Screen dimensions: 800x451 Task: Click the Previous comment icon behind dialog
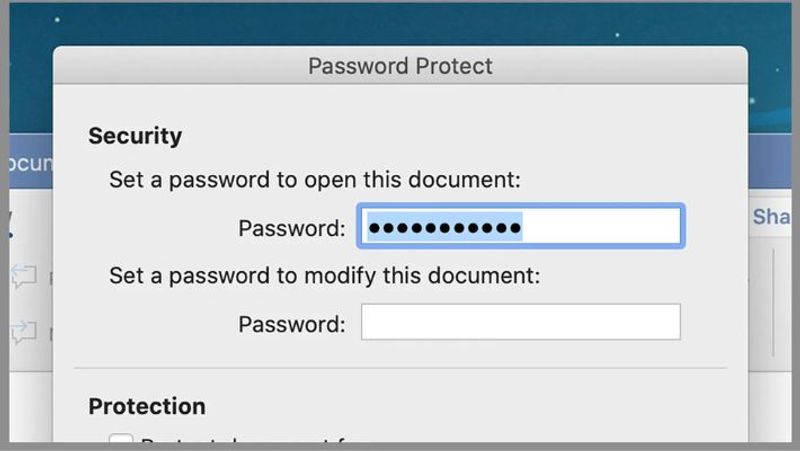coord(23,277)
